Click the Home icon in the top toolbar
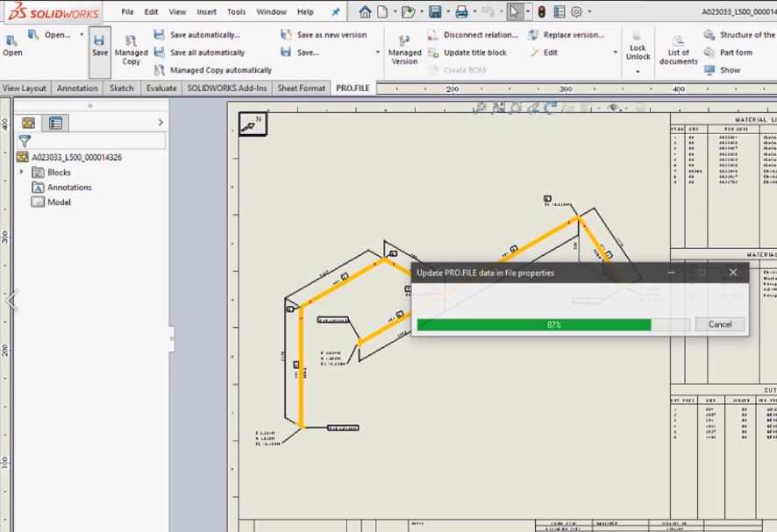The height and width of the screenshot is (532, 777). pos(366,12)
